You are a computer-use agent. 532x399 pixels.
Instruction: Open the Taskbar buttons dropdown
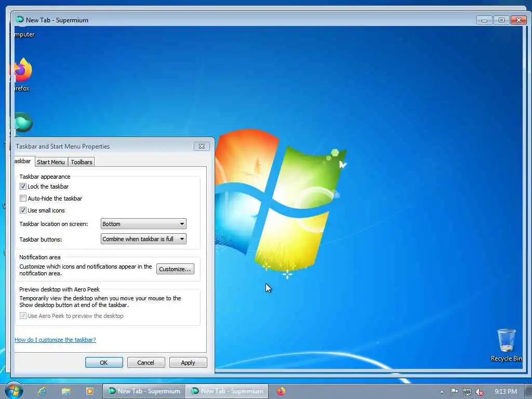coord(143,239)
